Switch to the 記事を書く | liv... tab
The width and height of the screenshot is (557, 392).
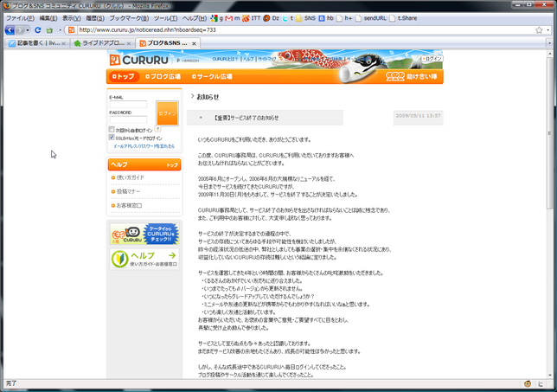click(35, 43)
